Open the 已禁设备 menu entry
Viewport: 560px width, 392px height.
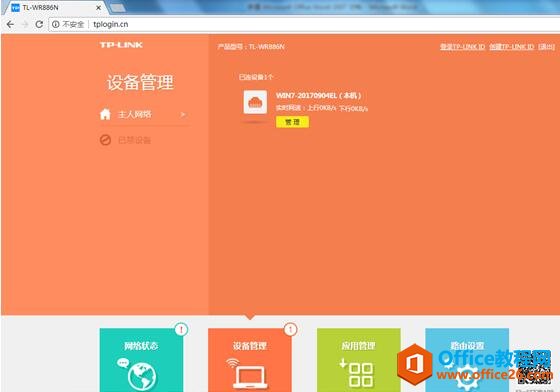[134, 140]
